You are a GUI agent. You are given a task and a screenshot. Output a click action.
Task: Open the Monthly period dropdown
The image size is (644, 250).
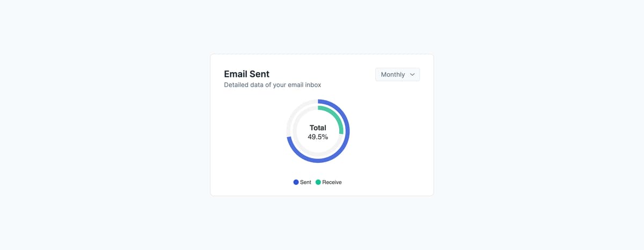click(x=397, y=75)
